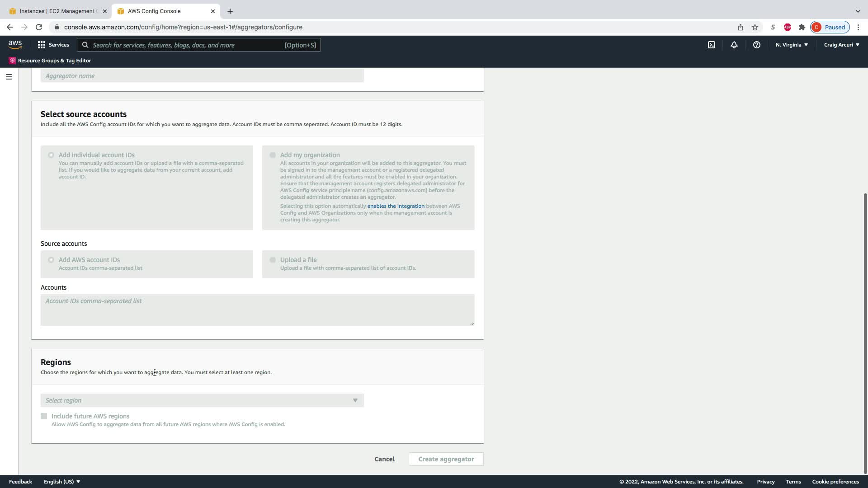Bookmark this page with star icon
The height and width of the screenshot is (488, 868).
[x=755, y=27]
